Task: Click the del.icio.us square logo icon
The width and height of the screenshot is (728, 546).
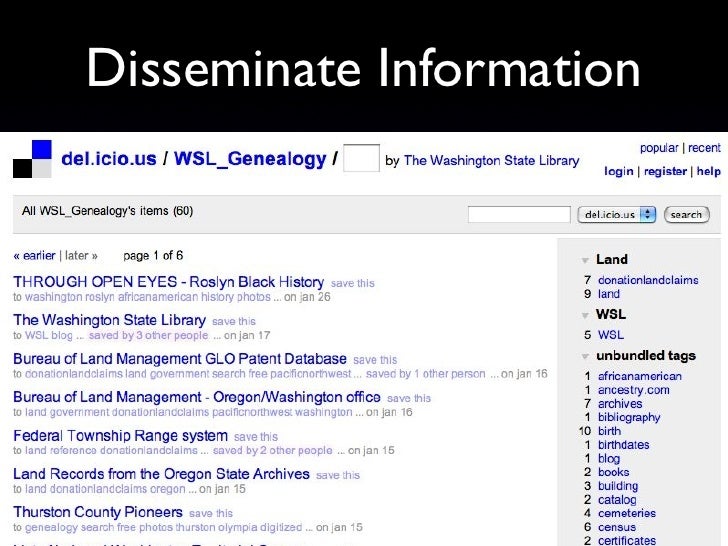Action: [32, 159]
